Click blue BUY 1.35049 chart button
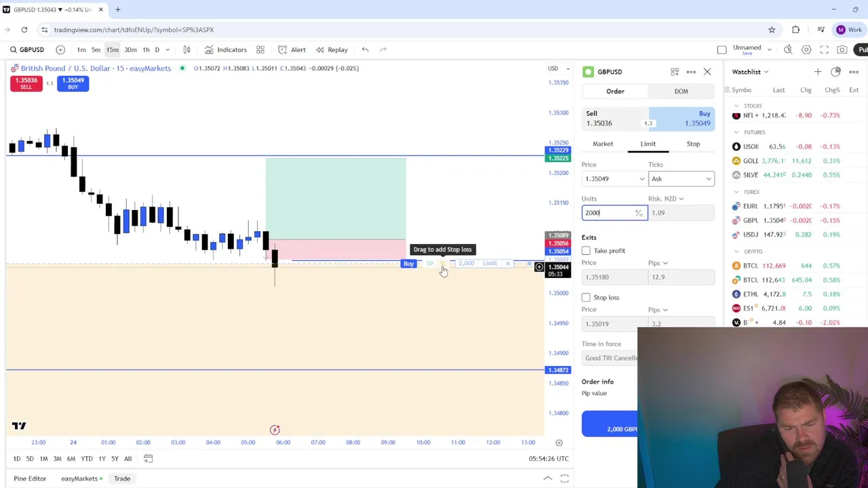The width and height of the screenshot is (868, 488). 73,83
